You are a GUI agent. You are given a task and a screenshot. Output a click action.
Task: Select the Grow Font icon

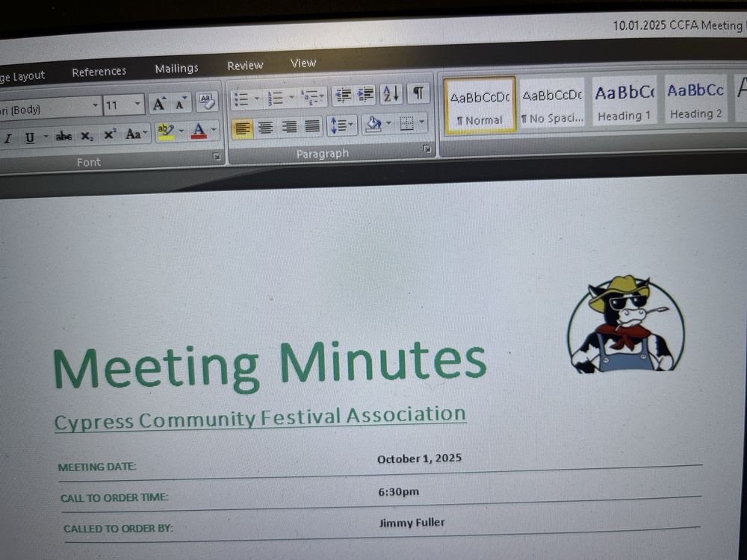click(x=159, y=104)
